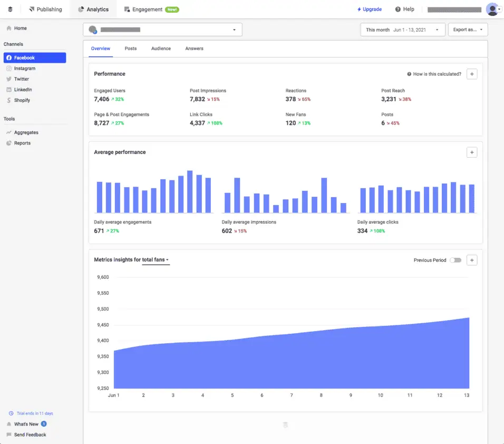This screenshot has height=444, width=504.
Task: Change the total fans metric dropdown
Action: (x=156, y=260)
